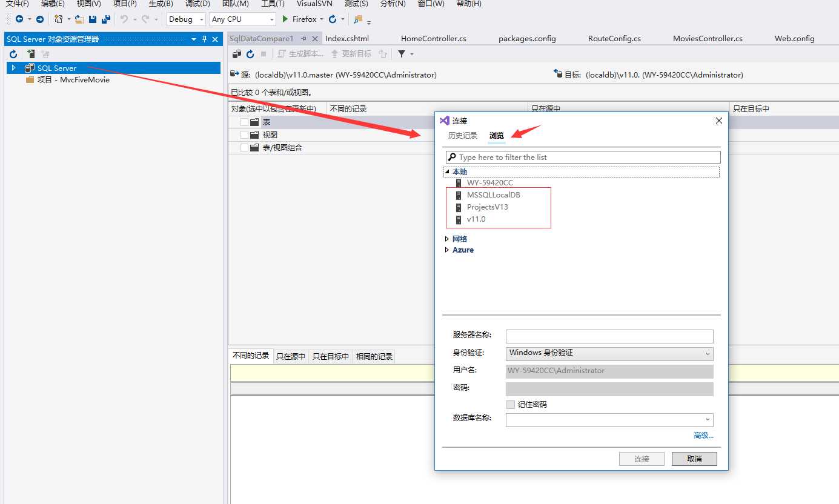Click the icon right of 更新目标

pyautogui.click(x=382, y=54)
